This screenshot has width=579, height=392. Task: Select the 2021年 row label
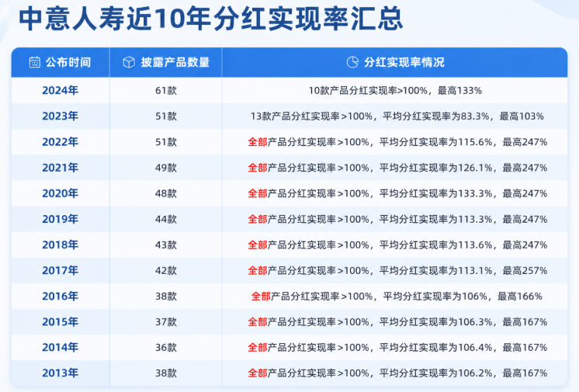pyautogui.click(x=61, y=168)
